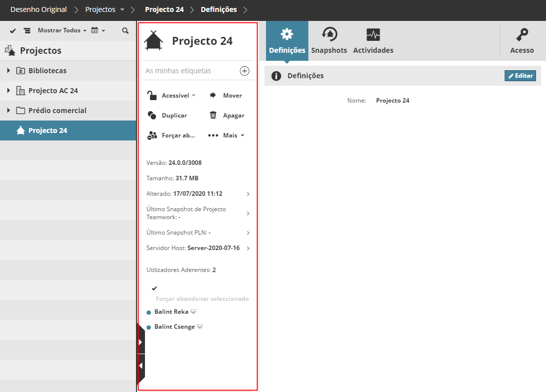Click Desenho Original in the breadcrumb
This screenshot has height=392, width=546.
pyautogui.click(x=38, y=9)
